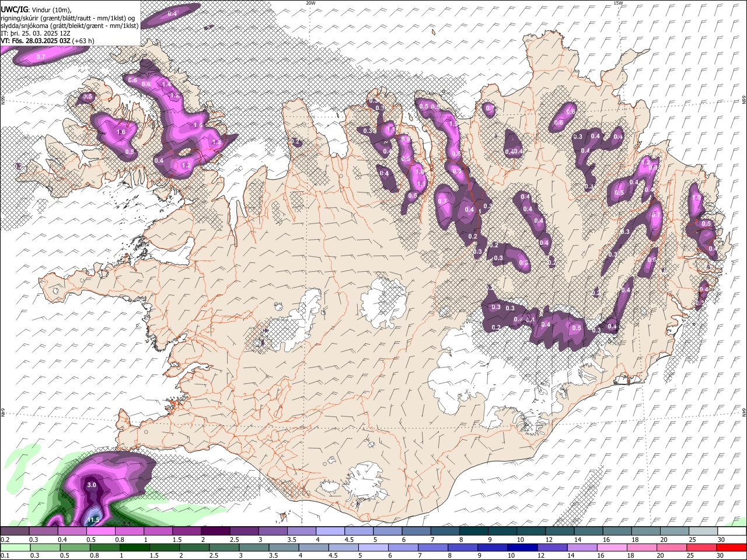Pick the snow-scale swatch labelled 0.8

tap(129, 531)
